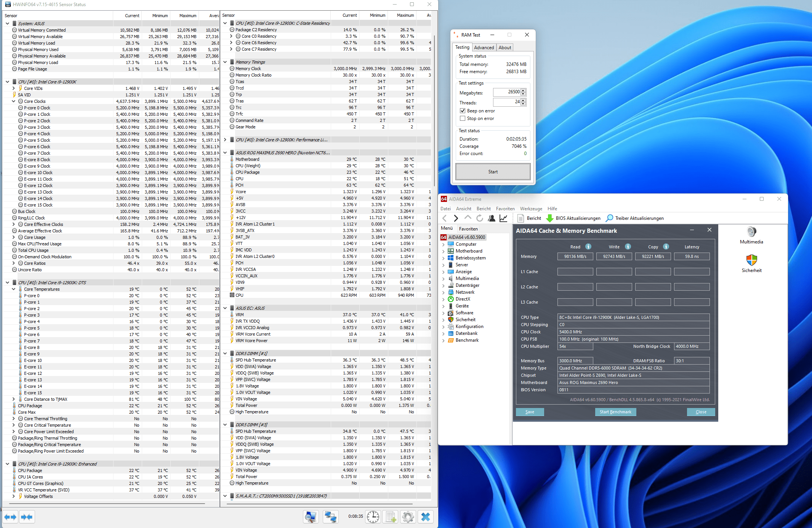Select P-core 0 Clock row
Viewport: 812px width, 528px height.
[x=111, y=108]
